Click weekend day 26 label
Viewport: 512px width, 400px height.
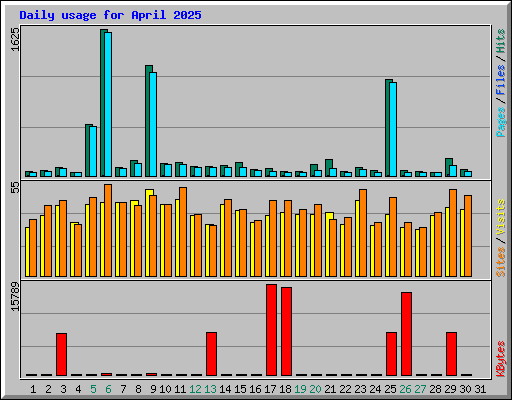[405, 389]
